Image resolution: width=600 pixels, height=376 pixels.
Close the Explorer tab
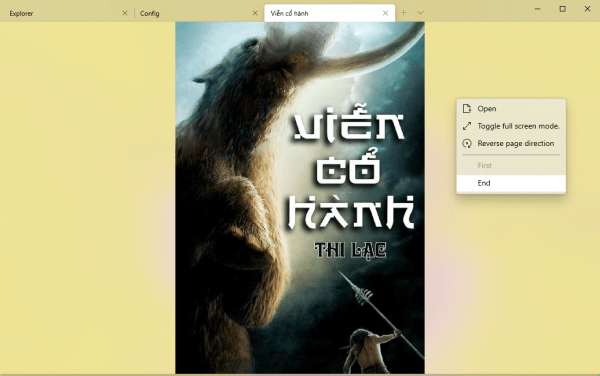click(125, 13)
